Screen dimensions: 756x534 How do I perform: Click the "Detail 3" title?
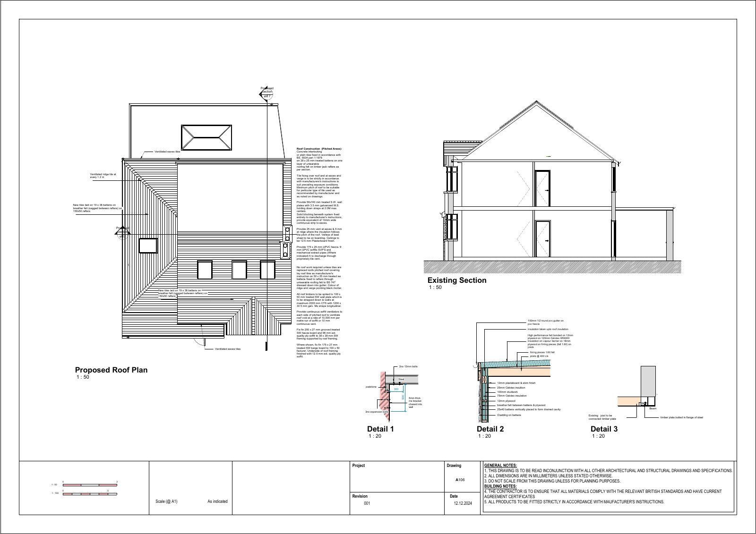604,429
